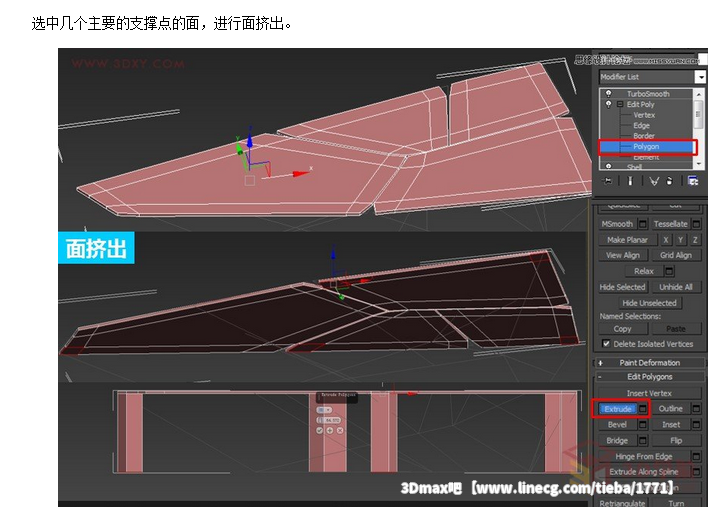Click Make Unique icon below stack
713x507 pixels.
coord(654,181)
